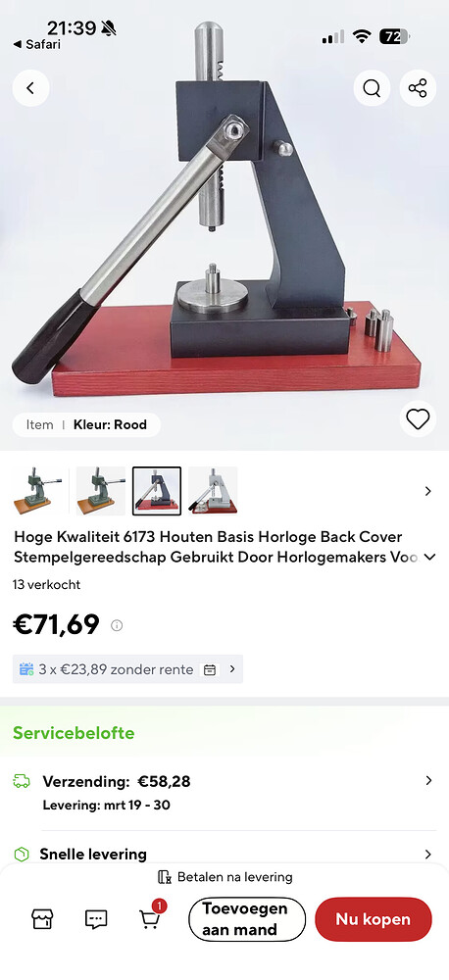Add item to wishlist with heart icon
The height and width of the screenshot is (980, 449).
pos(418,418)
